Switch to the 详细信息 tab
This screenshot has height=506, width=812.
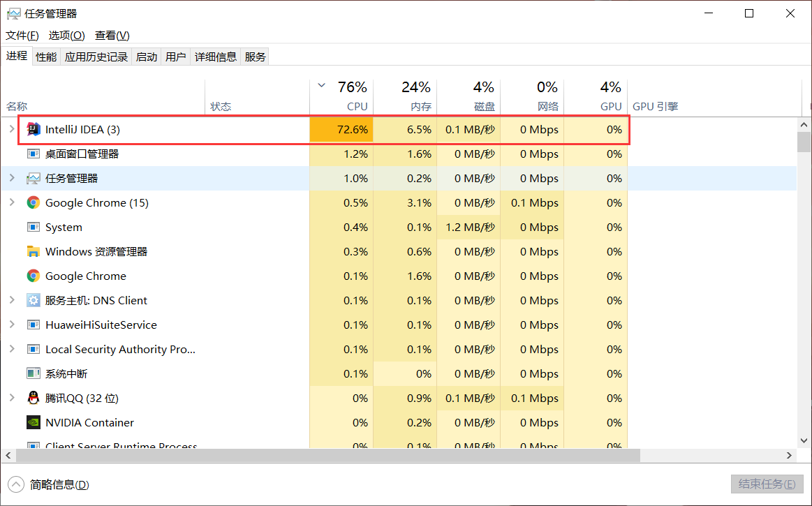[216, 57]
